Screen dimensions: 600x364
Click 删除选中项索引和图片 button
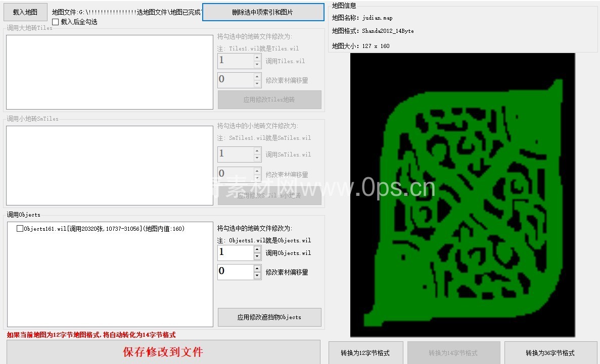pos(263,12)
